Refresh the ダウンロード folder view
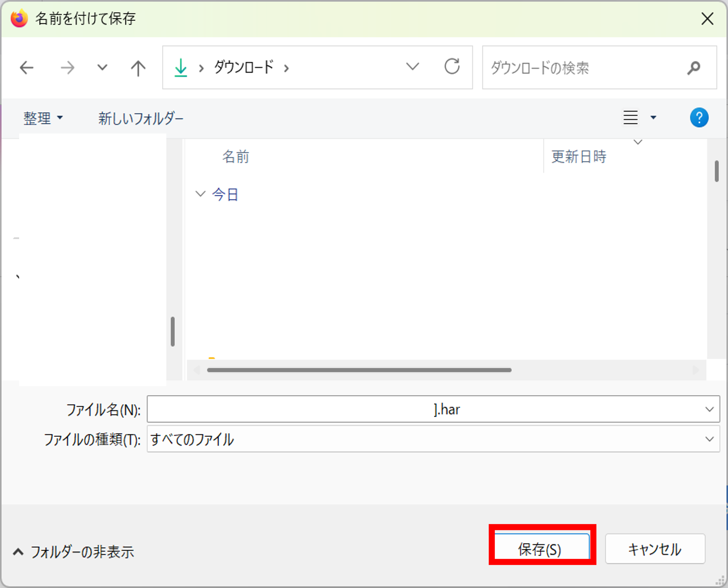728x588 pixels. 452,66
